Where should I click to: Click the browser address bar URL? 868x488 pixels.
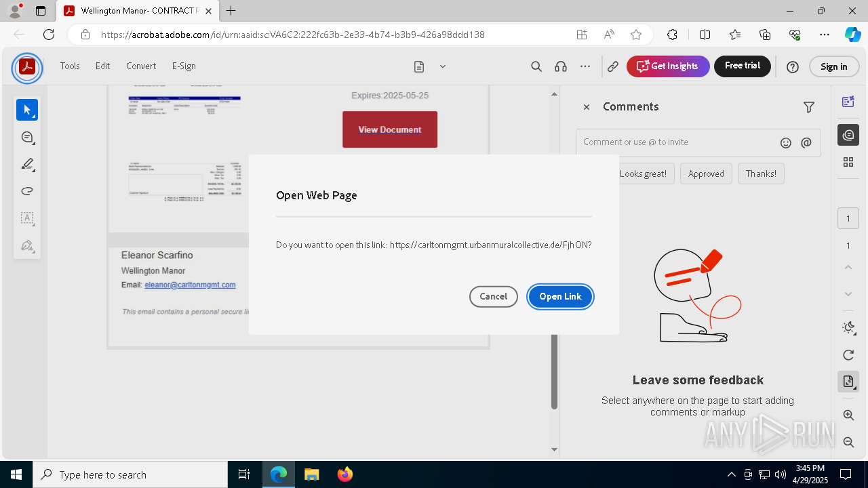pos(292,35)
